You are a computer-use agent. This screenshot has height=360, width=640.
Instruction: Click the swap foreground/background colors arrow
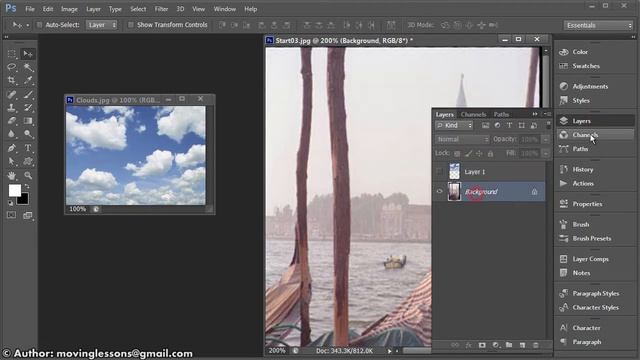[27, 187]
